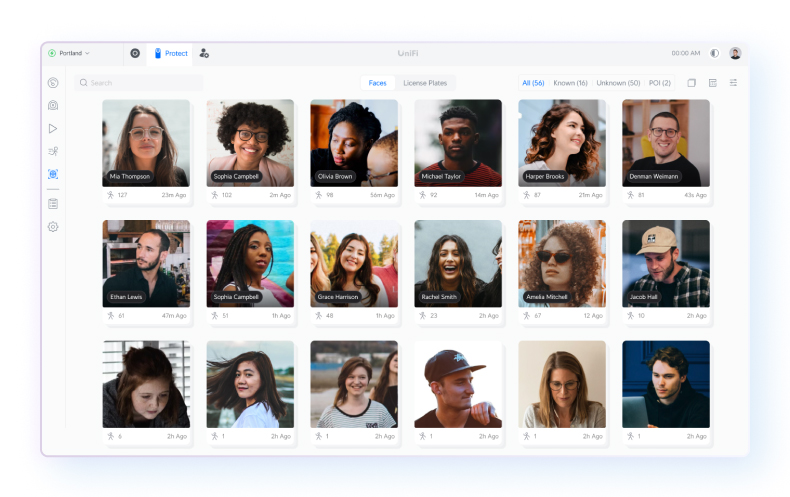Viewport: 790px width, 497px height.
Task: Open the user admin settings icon
Action: 204,53
